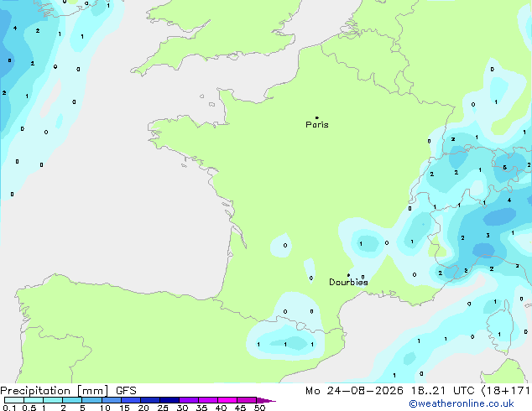Viewport: 532px width, 411px height.
Task: Click the 'Precipitation [mm]' title text
Action: (x=55, y=391)
